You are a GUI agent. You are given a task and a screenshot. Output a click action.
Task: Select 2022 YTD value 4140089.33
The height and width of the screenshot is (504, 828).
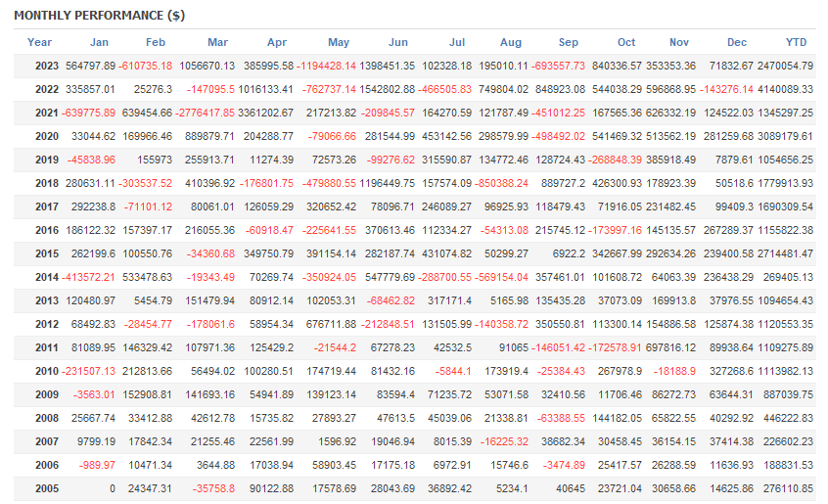coord(785,89)
